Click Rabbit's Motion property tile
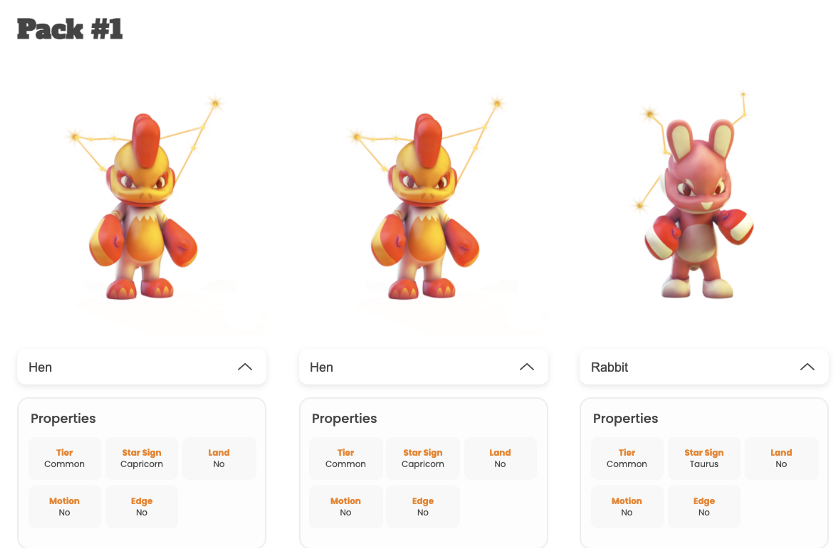 [x=627, y=507]
